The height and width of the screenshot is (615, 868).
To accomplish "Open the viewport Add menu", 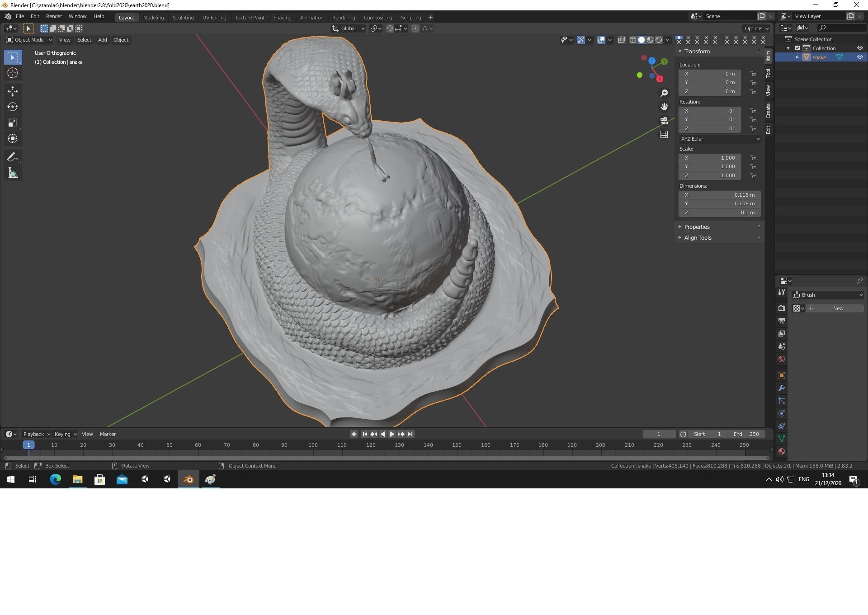I will (x=103, y=40).
